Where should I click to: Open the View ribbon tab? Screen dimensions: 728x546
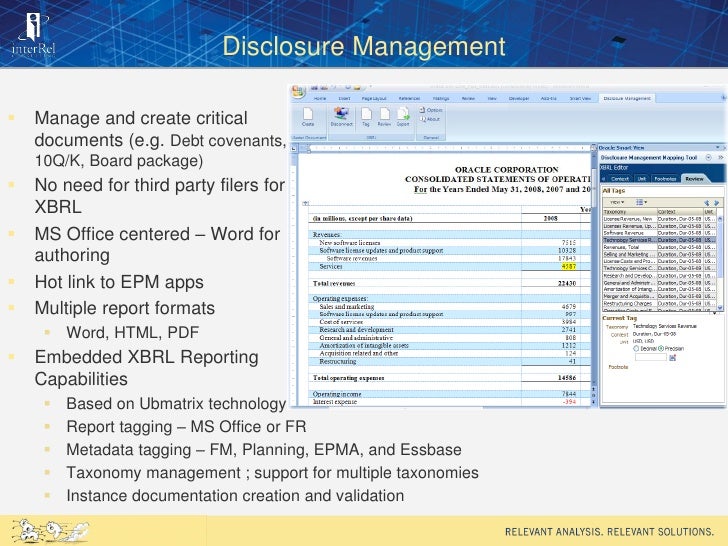pos(492,98)
